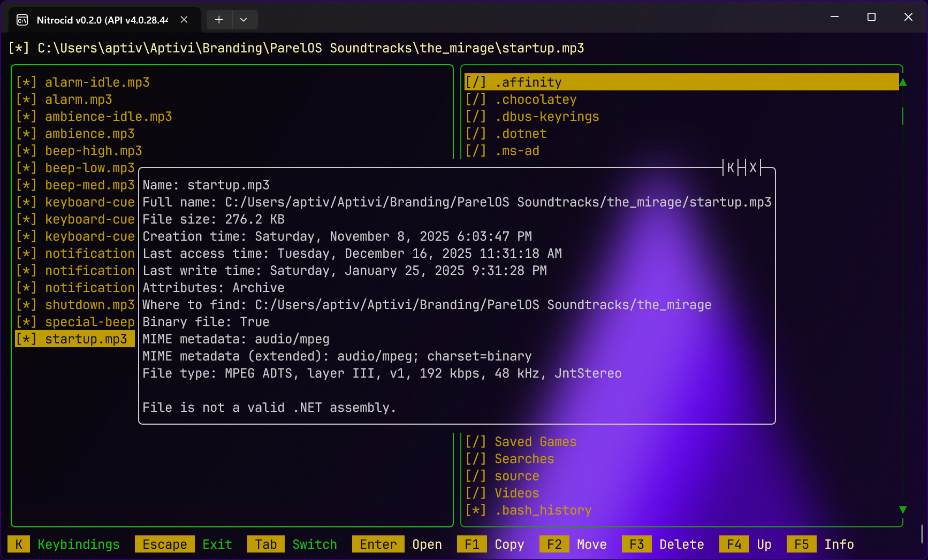This screenshot has height=560, width=928.
Task: Select the Saved Games folder
Action: pyautogui.click(x=535, y=442)
